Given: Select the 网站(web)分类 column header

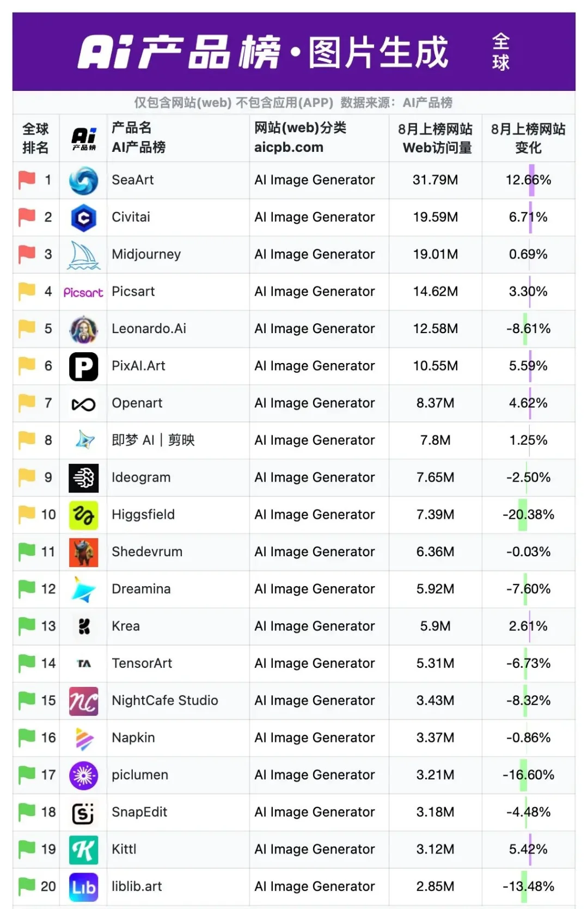Looking at the screenshot, I should (300, 138).
